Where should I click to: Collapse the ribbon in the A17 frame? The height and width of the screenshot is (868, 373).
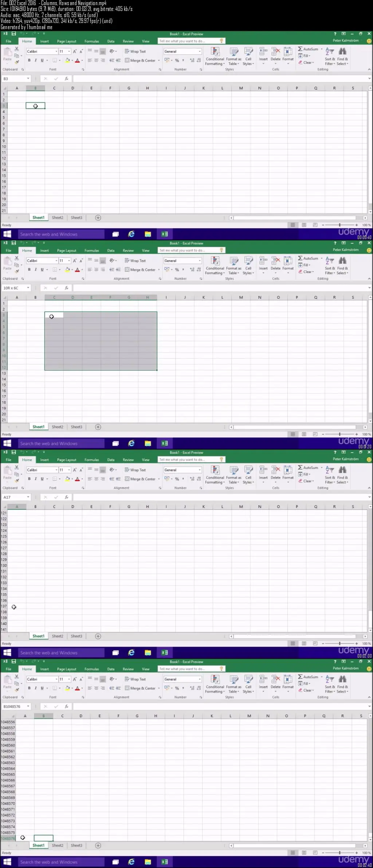point(369,488)
